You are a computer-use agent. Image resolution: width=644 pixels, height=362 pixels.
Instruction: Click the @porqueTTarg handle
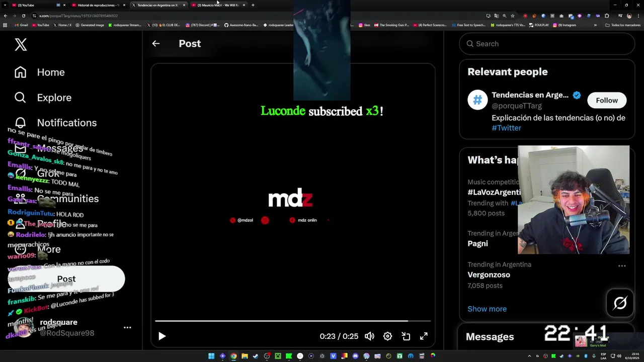pyautogui.click(x=516, y=106)
